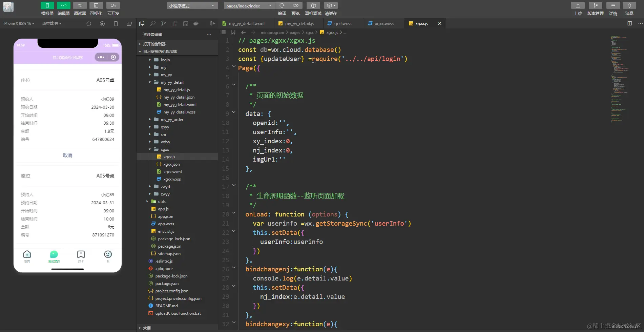Click the pages breadcrumb segment
This screenshot has height=332, width=644.
click(295, 33)
